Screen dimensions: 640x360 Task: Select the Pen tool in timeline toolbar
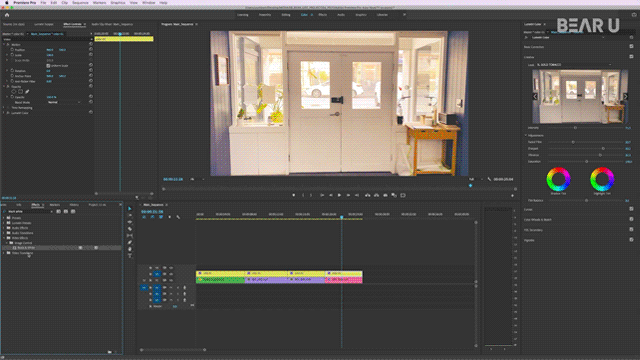point(130,242)
